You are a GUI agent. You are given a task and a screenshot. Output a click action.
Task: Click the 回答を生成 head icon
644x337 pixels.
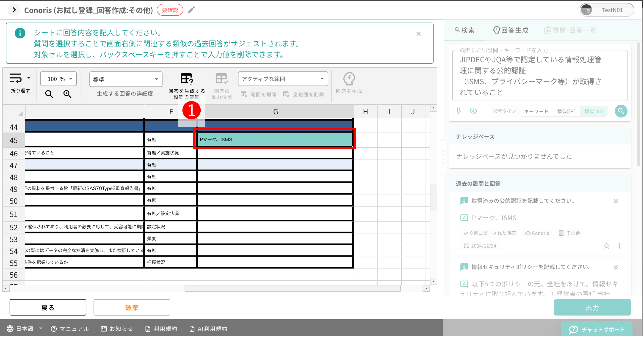coord(348,79)
